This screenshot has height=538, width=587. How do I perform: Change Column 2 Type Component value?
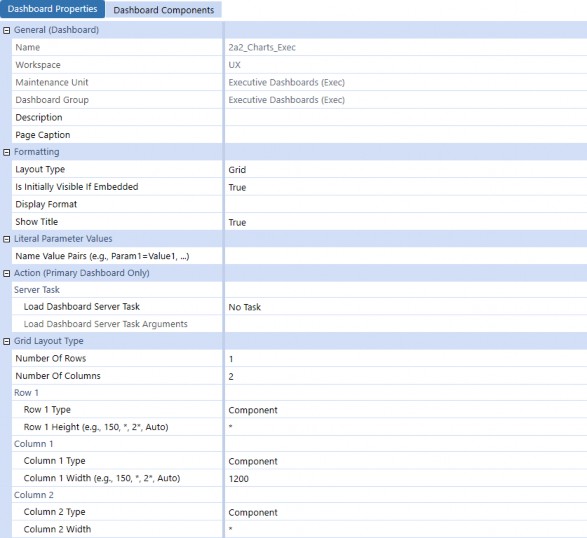pos(406,512)
